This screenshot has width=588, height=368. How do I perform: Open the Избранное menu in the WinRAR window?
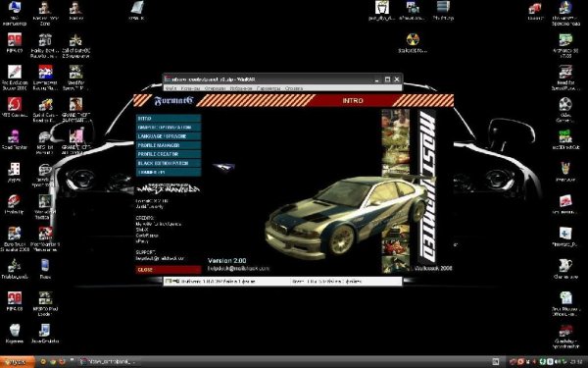(x=241, y=88)
